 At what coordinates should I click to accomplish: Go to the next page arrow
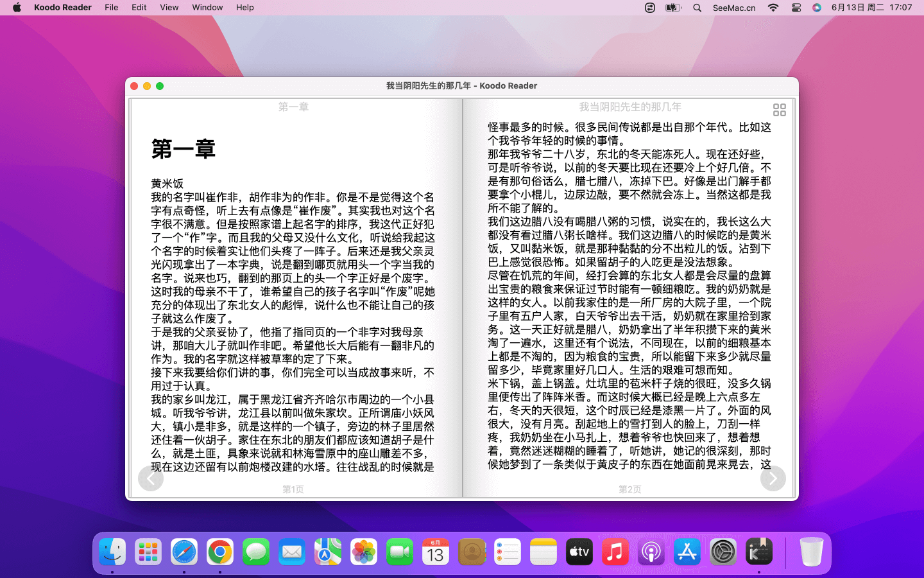click(773, 478)
